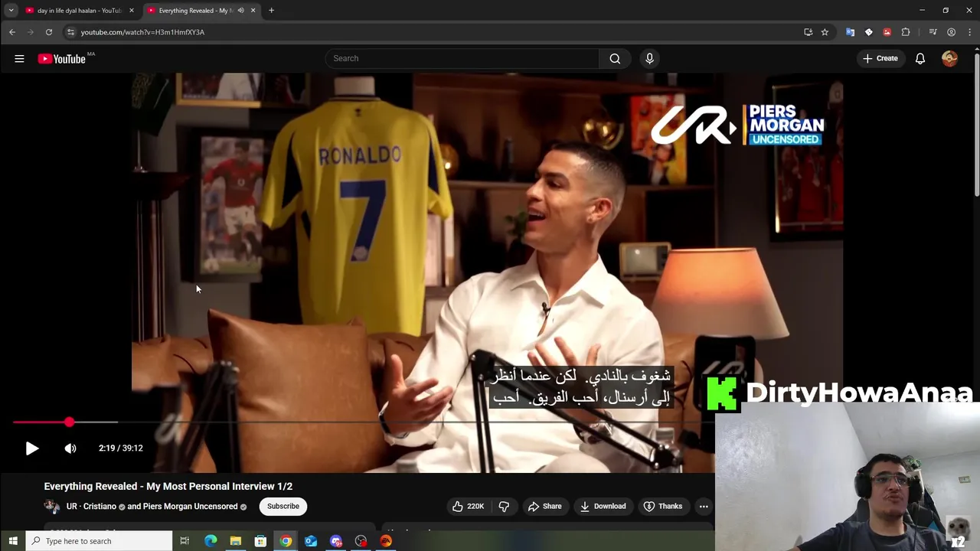Bookmark this page with the star

825,32
